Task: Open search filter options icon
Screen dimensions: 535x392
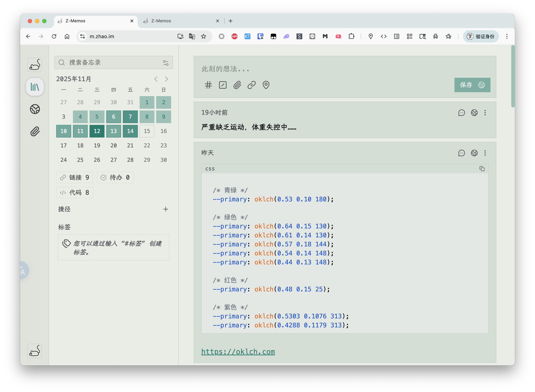Action: [x=166, y=63]
